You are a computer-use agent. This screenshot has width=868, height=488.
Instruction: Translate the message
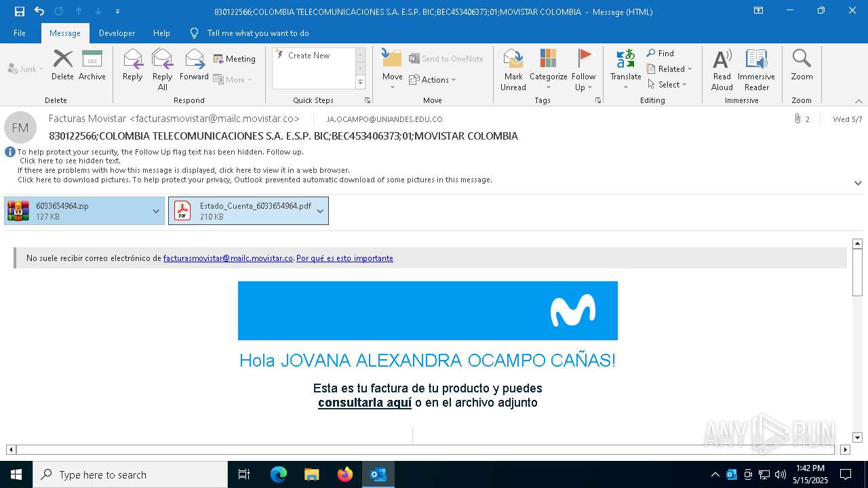point(625,70)
